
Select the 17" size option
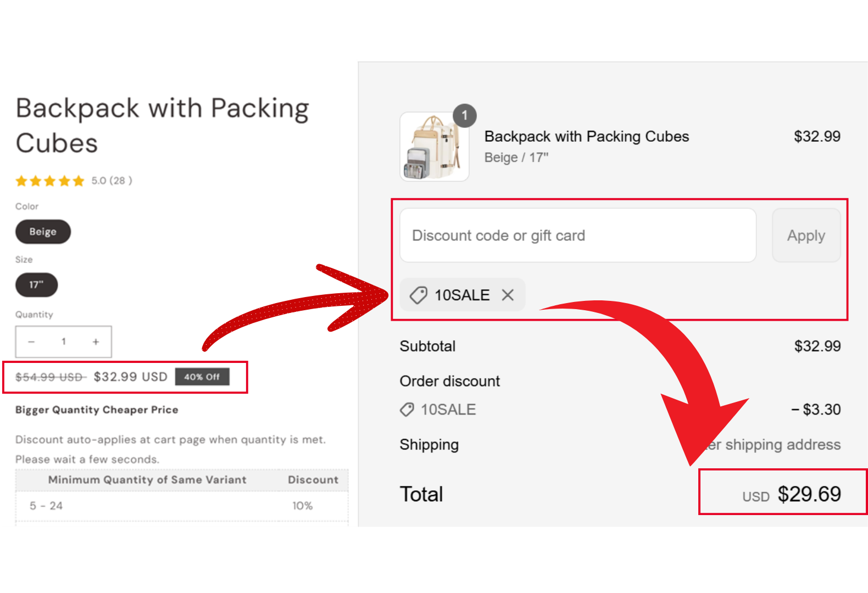point(36,284)
